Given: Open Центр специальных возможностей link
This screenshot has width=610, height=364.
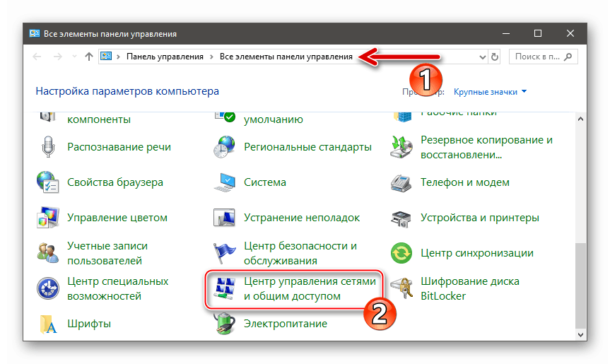Looking at the screenshot, I should (118, 288).
